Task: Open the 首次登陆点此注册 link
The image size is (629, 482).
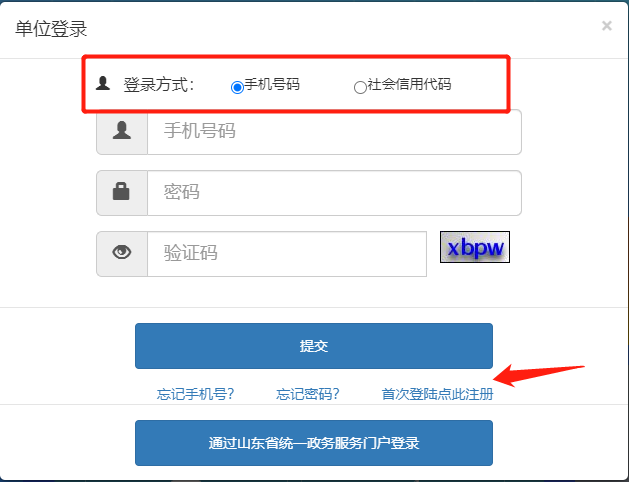Action: (437, 394)
